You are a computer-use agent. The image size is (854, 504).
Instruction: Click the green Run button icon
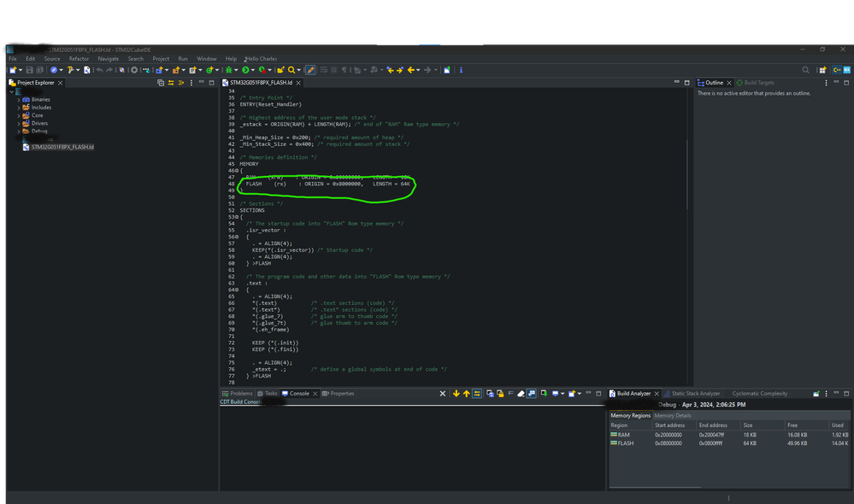tap(245, 69)
